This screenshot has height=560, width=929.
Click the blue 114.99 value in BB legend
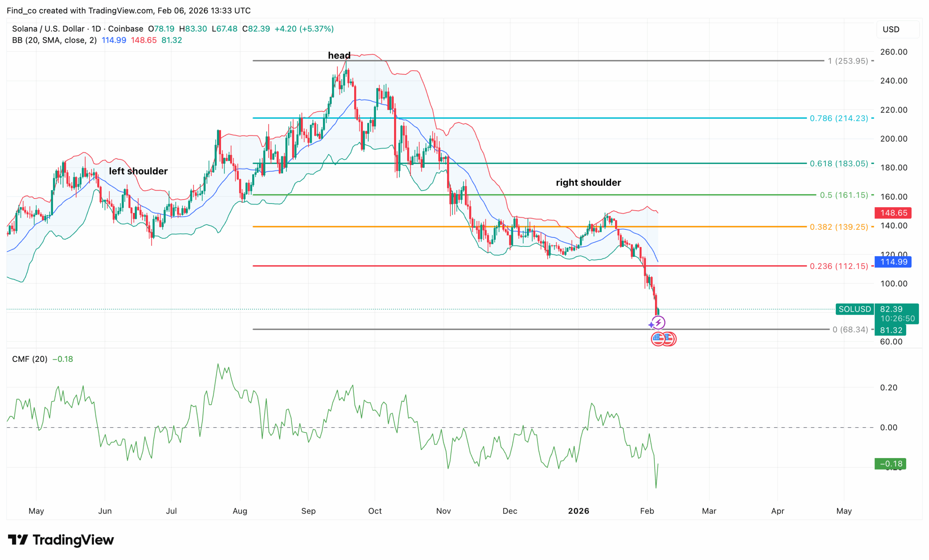114,40
